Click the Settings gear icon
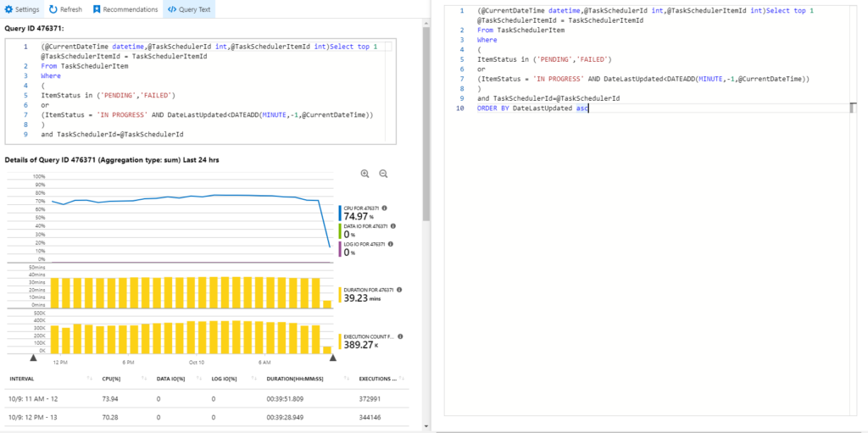The width and height of the screenshot is (868, 433). [x=8, y=9]
